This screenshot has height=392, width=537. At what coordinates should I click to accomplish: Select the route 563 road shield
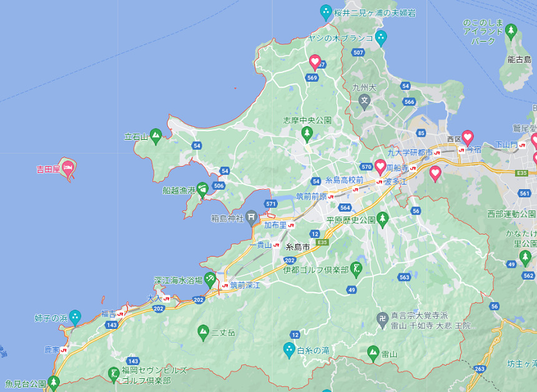click(405, 277)
